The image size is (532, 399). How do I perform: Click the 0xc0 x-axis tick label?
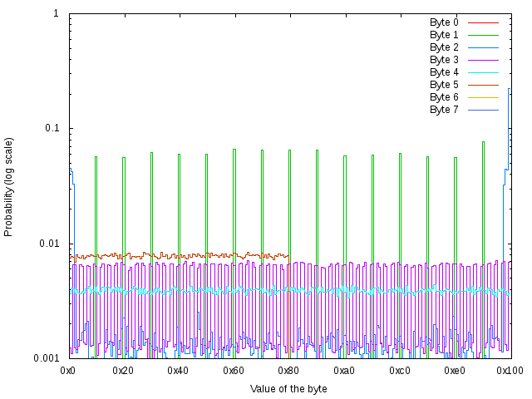click(399, 371)
